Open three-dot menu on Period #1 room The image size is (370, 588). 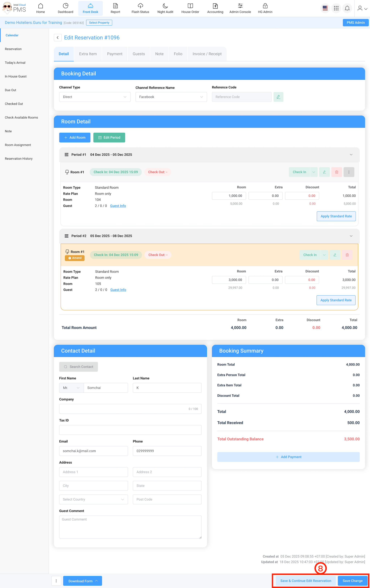click(349, 172)
